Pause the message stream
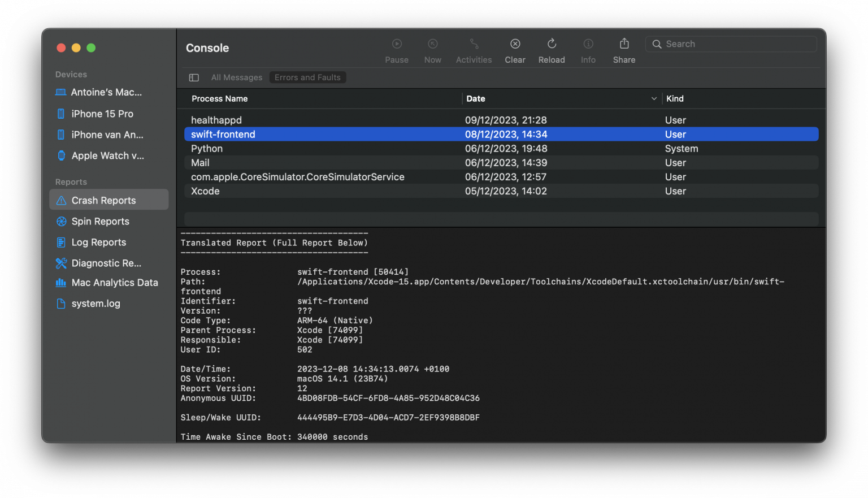The width and height of the screenshot is (868, 498). (396, 50)
